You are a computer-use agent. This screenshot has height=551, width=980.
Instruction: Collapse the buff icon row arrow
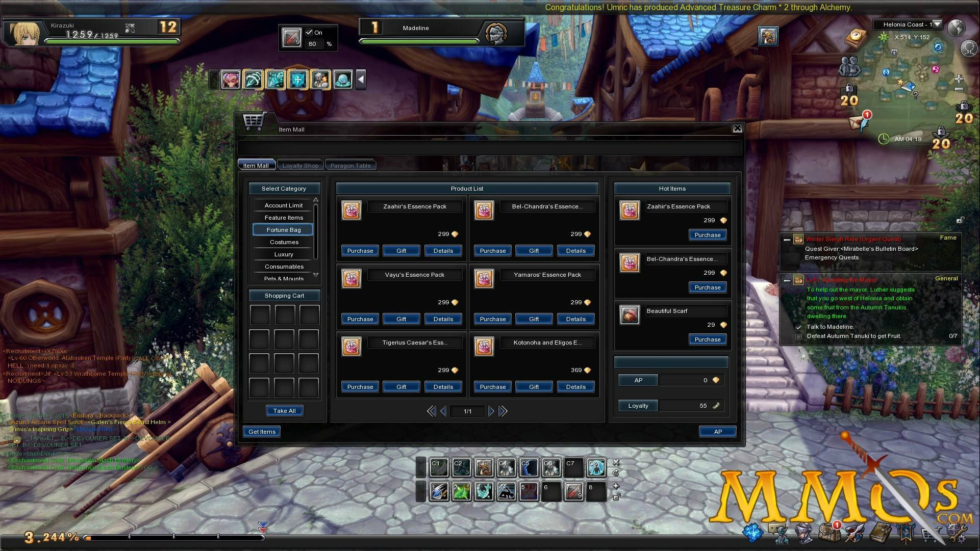[x=361, y=80]
